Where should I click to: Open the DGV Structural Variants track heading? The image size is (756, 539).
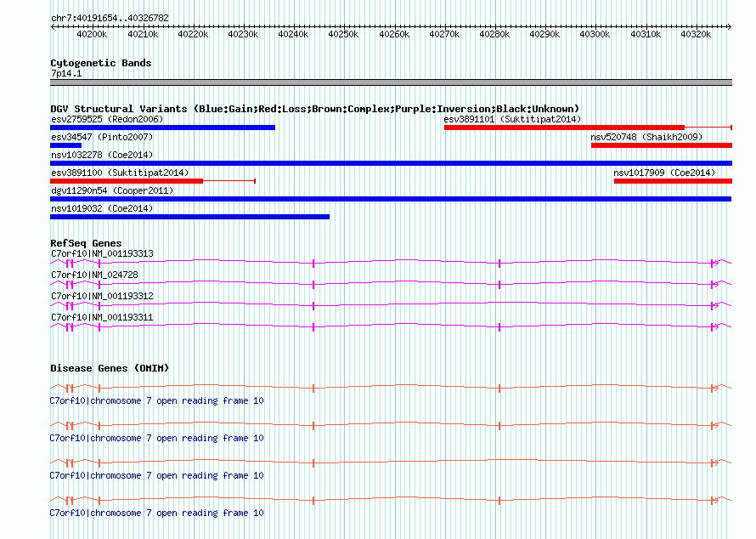314,109
